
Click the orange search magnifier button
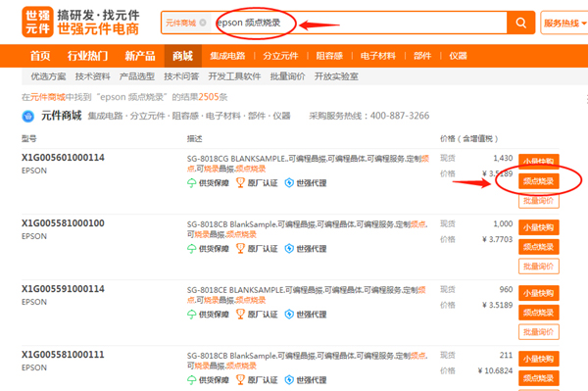tap(520, 23)
